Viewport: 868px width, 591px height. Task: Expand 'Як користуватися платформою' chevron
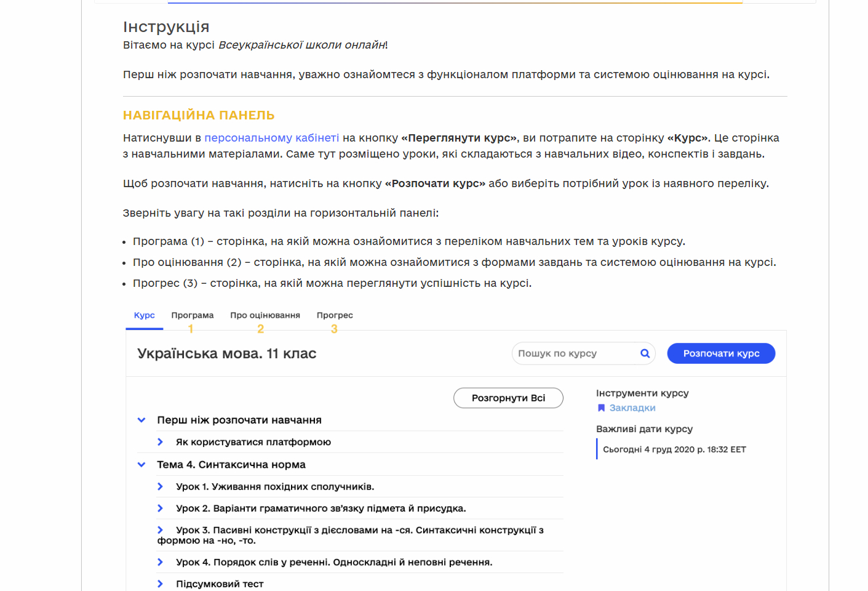160,442
